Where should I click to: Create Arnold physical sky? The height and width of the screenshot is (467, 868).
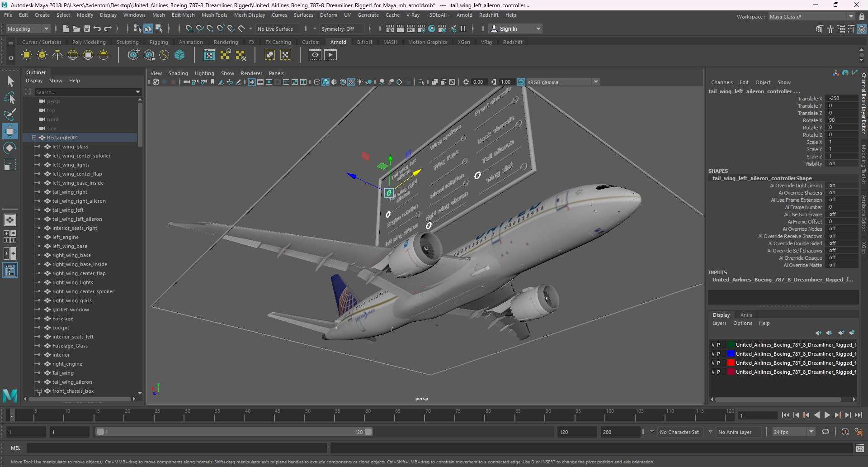(104, 55)
